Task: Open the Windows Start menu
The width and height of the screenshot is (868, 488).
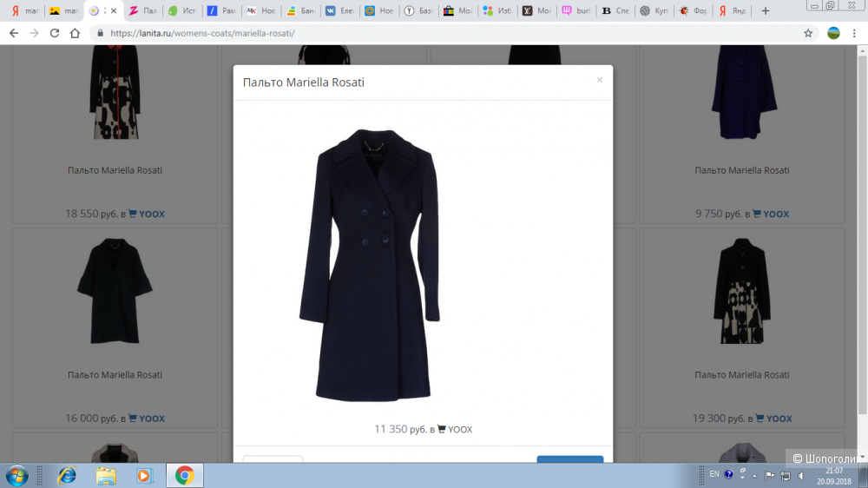Action: (16, 475)
